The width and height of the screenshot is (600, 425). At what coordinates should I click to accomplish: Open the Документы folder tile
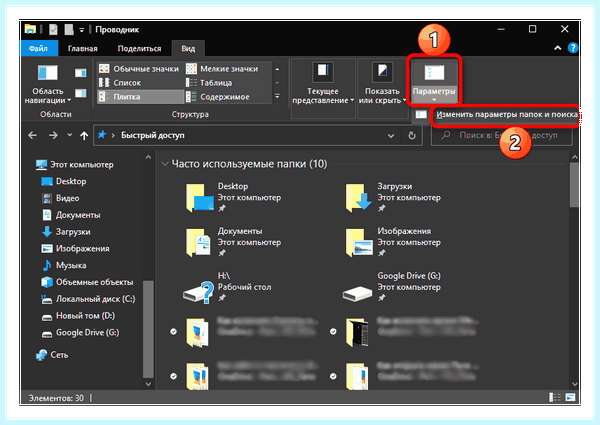tap(233, 242)
